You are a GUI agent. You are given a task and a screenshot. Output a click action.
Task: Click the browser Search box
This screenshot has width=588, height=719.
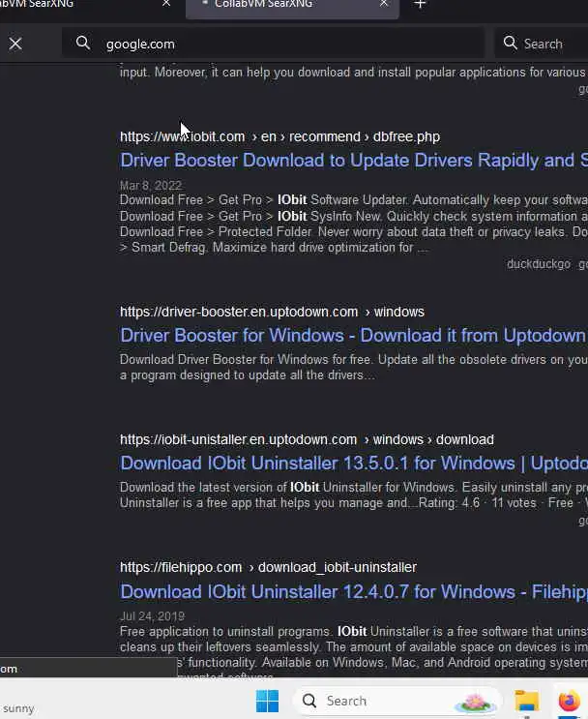(542, 44)
